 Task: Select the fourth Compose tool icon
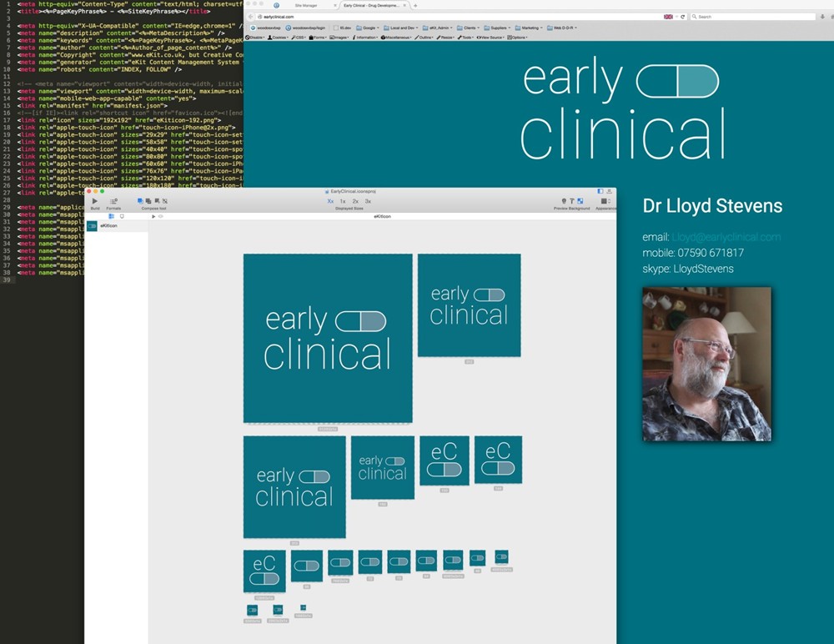(165, 201)
